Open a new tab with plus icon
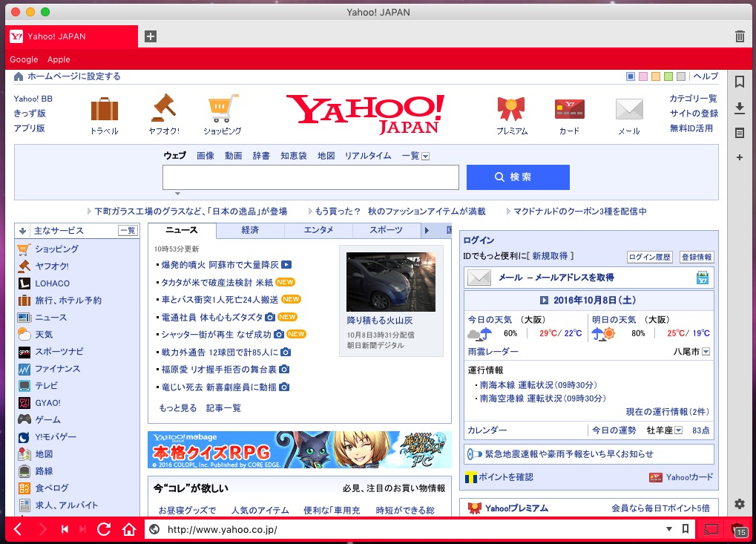 pos(151,36)
